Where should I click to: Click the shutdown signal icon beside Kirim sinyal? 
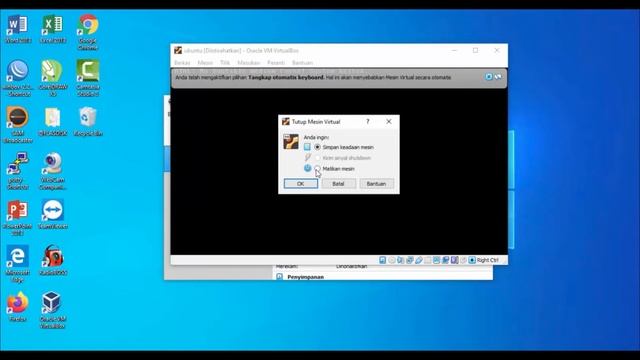(x=307, y=158)
